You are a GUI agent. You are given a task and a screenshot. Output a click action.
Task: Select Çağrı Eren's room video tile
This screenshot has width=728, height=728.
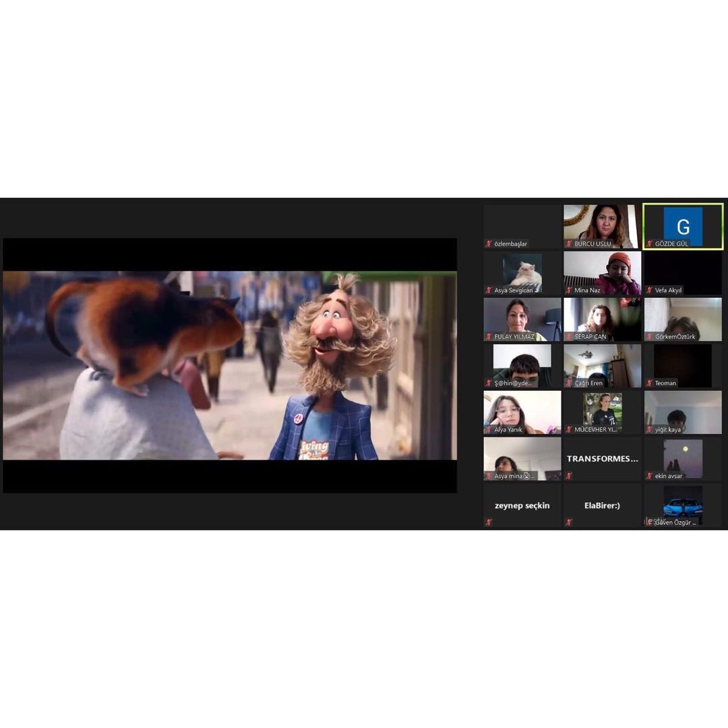pos(602,366)
